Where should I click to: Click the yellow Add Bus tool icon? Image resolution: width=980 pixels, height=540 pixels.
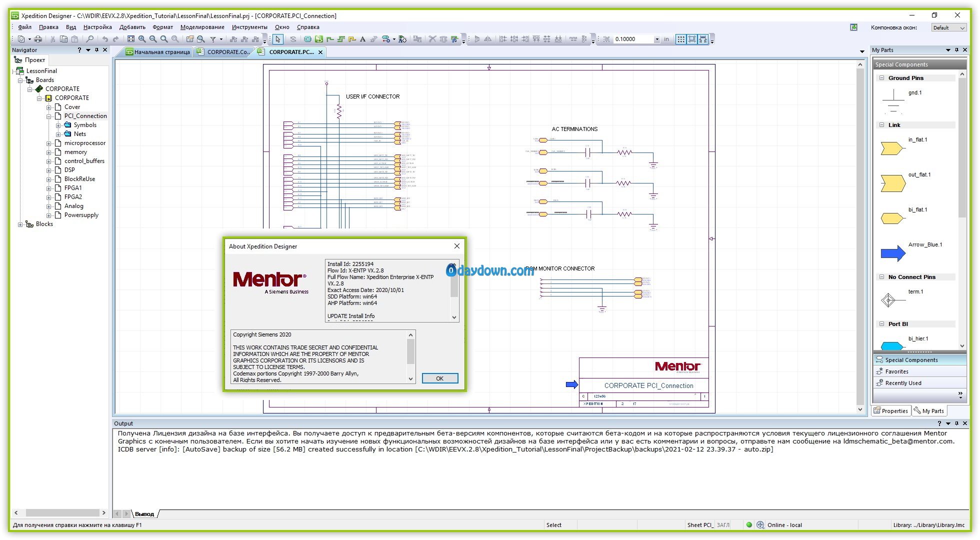pyautogui.click(x=352, y=39)
